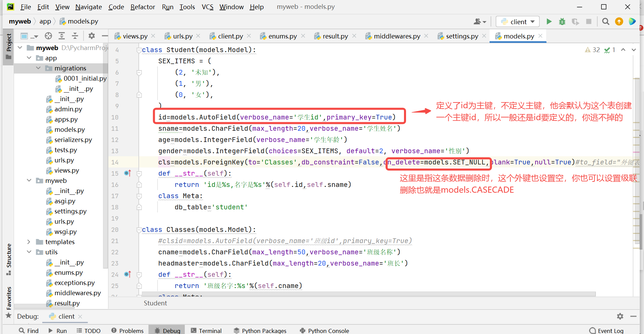Collapse the app folder

click(29, 58)
